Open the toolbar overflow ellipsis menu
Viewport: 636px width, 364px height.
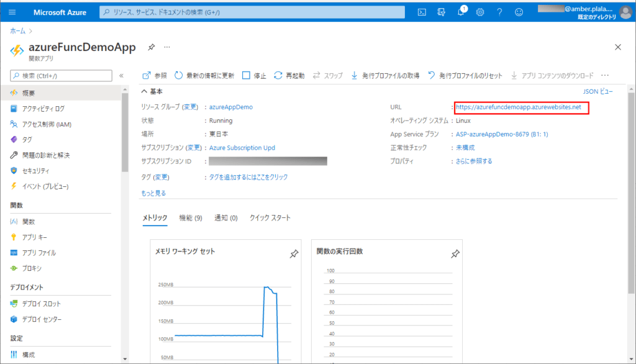pyautogui.click(x=604, y=75)
